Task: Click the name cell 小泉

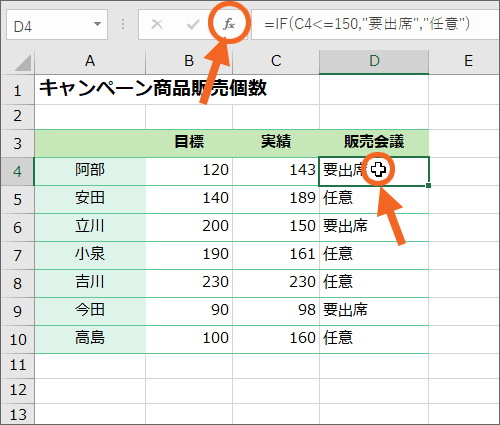Action: (x=90, y=255)
